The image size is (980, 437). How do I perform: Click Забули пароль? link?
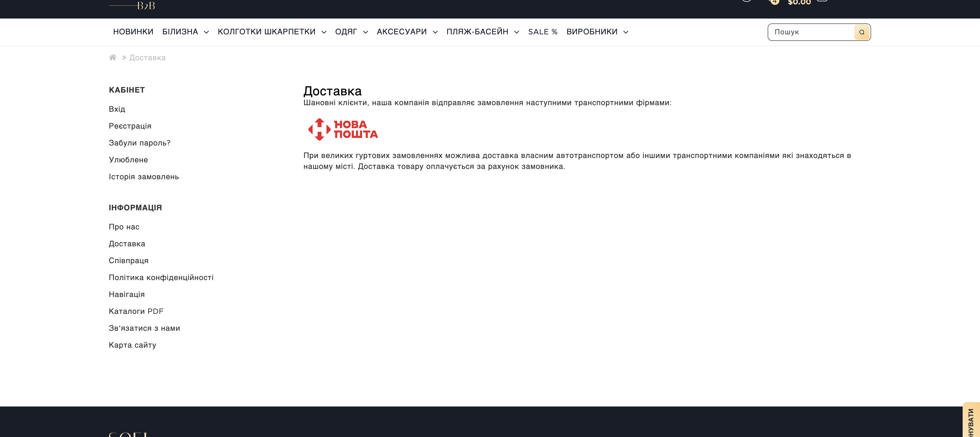click(140, 143)
